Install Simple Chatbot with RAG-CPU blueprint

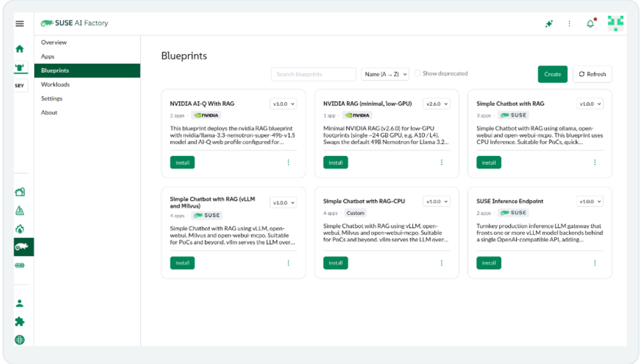(335, 263)
